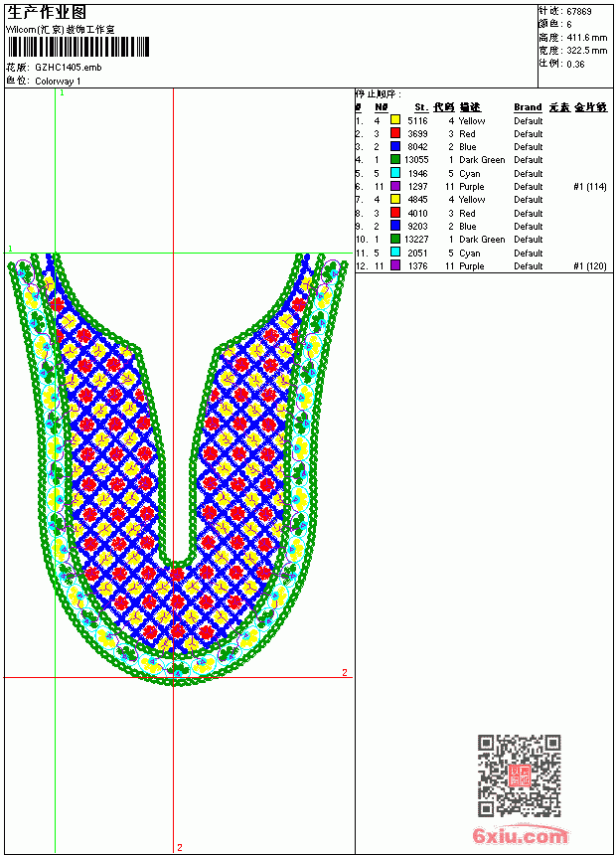The height and width of the screenshot is (855, 616).
Task: Click stitch count 5116 in stop 1
Action: pos(417,121)
